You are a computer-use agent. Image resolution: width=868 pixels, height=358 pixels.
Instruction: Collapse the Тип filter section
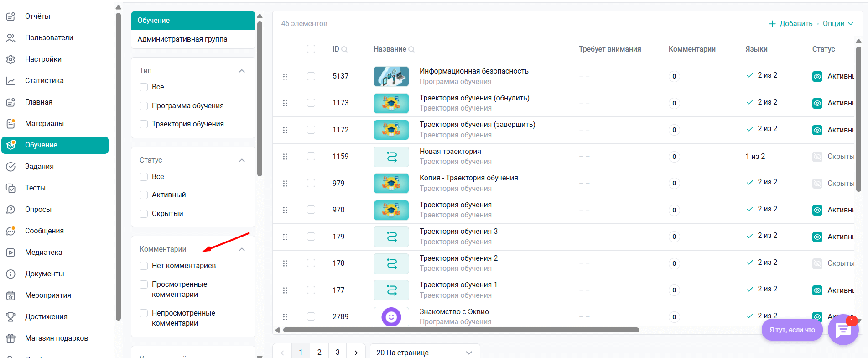point(242,71)
